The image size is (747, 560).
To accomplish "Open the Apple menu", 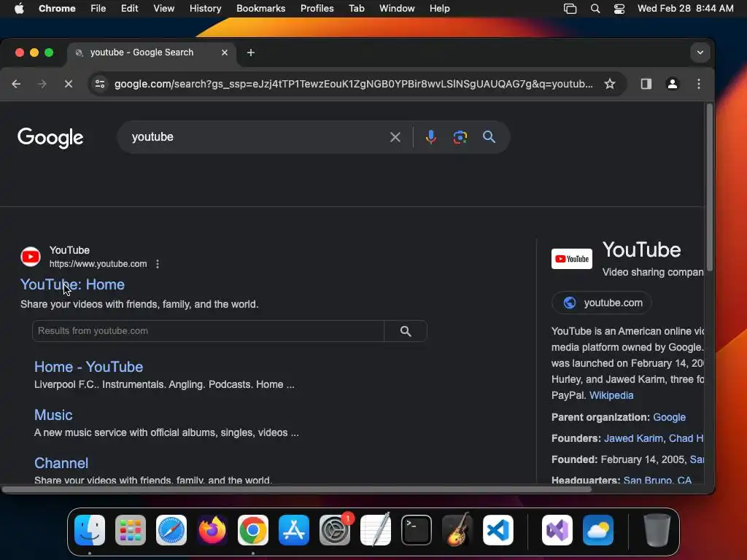I will tap(19, 8).
